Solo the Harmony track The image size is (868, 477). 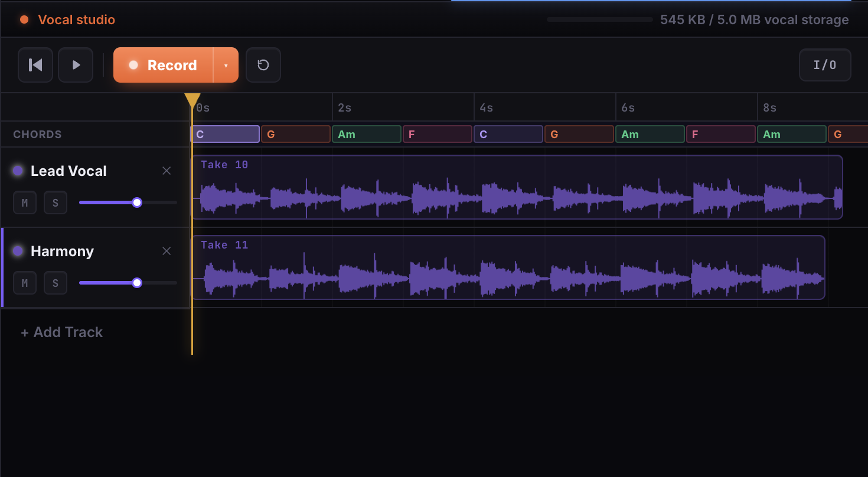56,283
